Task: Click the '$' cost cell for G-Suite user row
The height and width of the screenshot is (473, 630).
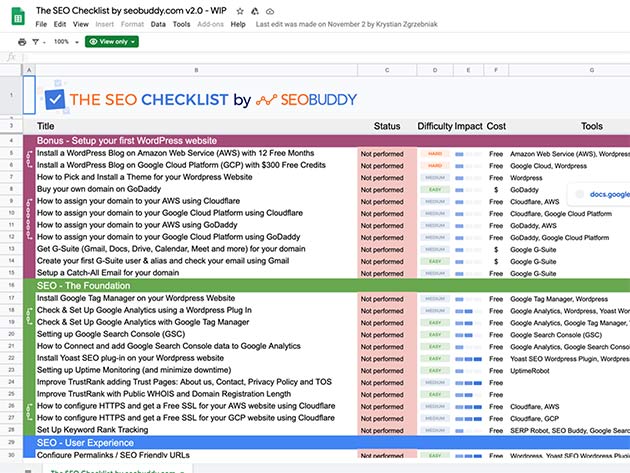Action: (496, 262)
